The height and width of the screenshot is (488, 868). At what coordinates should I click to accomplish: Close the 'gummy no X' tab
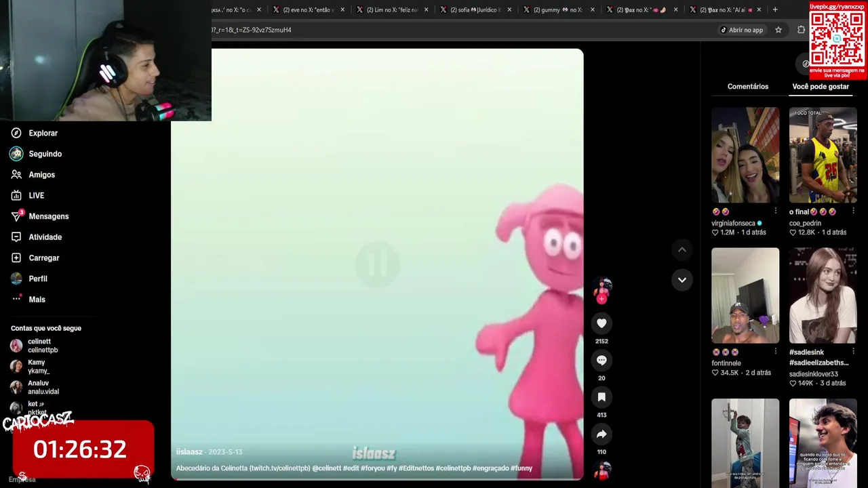click(x=593, y=9)
